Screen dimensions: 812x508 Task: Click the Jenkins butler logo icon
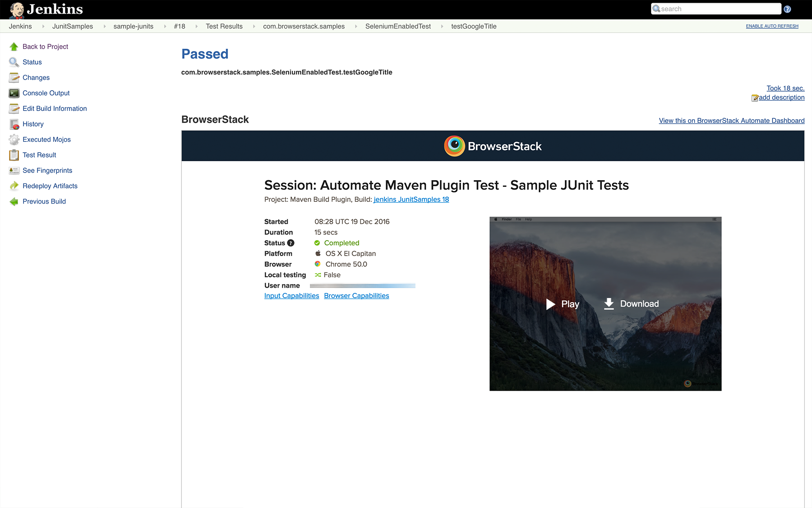[17, 9]
